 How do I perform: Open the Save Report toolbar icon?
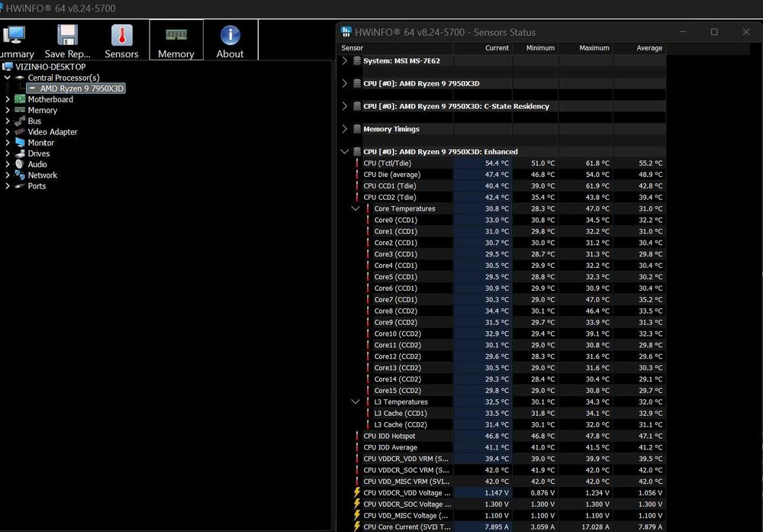(x=68, y=41)
